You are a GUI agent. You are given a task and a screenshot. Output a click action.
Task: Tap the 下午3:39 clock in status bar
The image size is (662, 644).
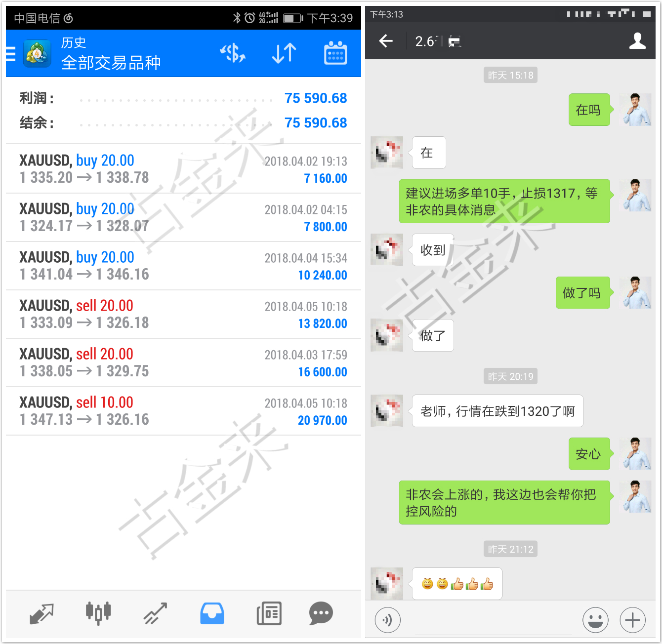(x=330, y=18)
